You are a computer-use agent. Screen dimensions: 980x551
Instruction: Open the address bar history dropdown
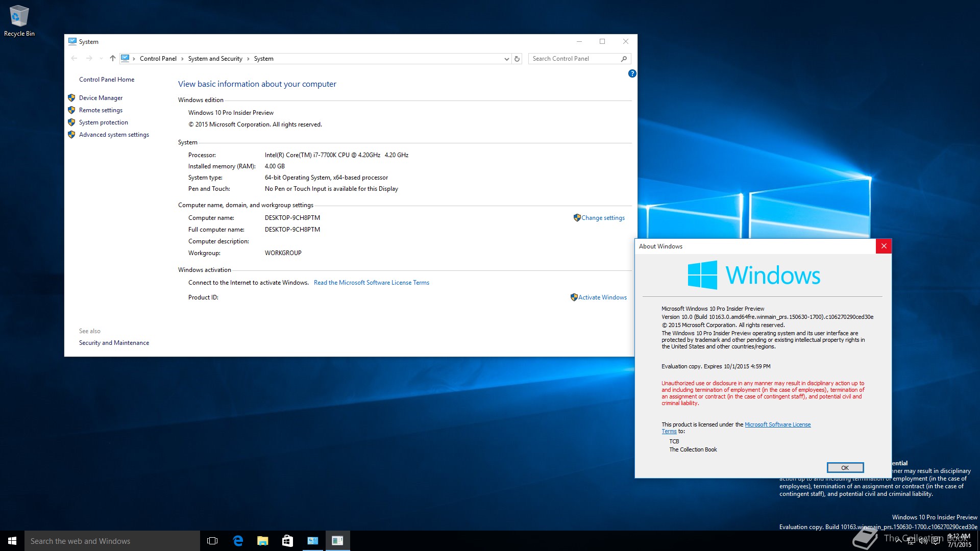[x=506, y=59]
